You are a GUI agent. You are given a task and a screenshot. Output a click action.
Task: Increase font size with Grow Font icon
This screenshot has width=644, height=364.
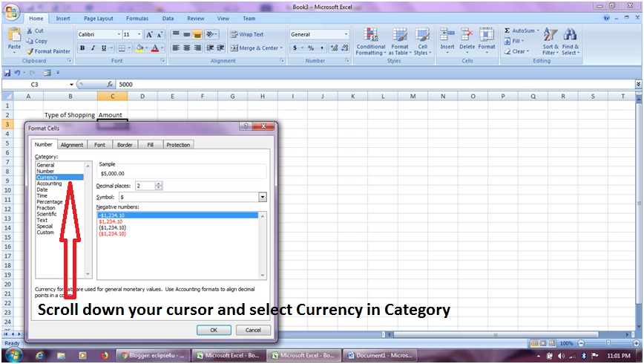click(x=150, y=35)
